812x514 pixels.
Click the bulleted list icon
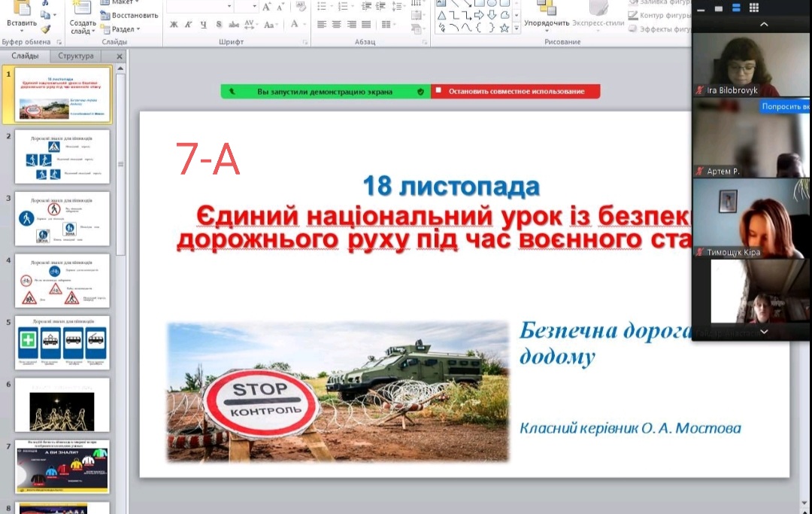tap(322, 6)
